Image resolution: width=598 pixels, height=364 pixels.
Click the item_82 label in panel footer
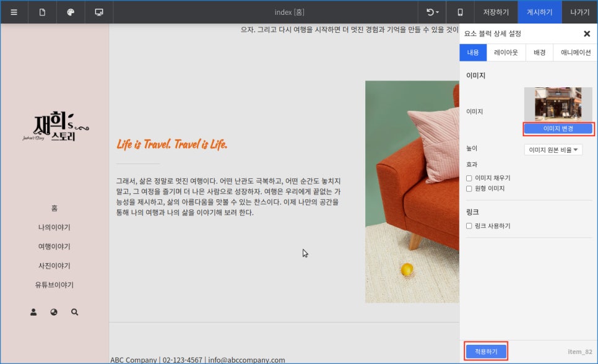pyautogui.click(x=579, y=352)
